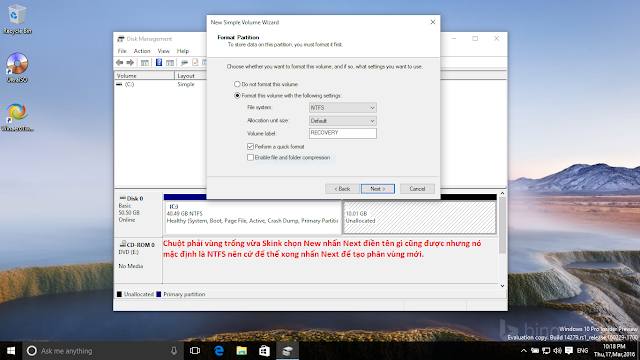The width and height of the screenshot is (640, 360).
Task: Select the 10.01 GB Unallocated partition block
Action: (420, 217)
